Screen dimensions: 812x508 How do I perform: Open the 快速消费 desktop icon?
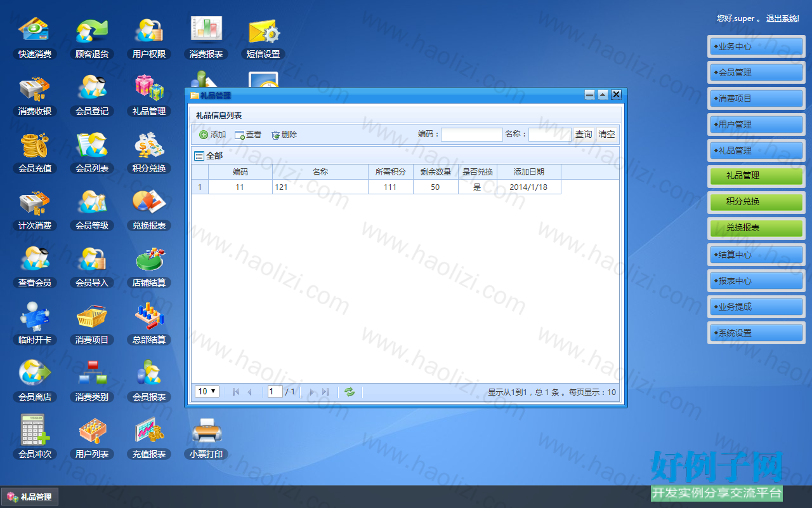(35, 38)
